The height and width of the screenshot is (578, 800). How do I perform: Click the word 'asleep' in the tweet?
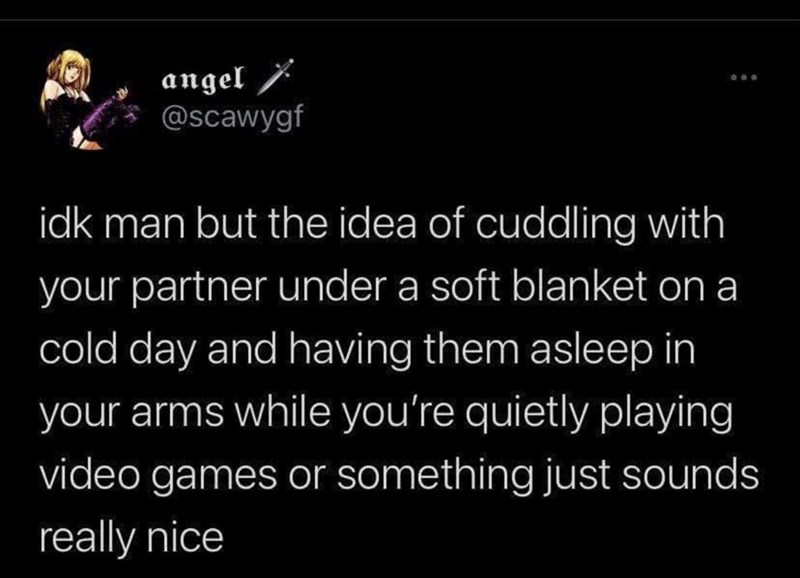[586, 351]
